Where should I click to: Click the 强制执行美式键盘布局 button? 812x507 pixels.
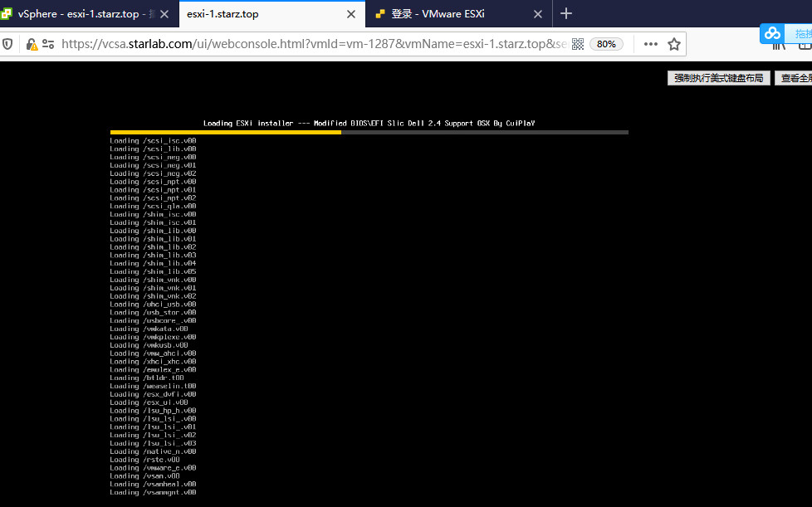719,78
